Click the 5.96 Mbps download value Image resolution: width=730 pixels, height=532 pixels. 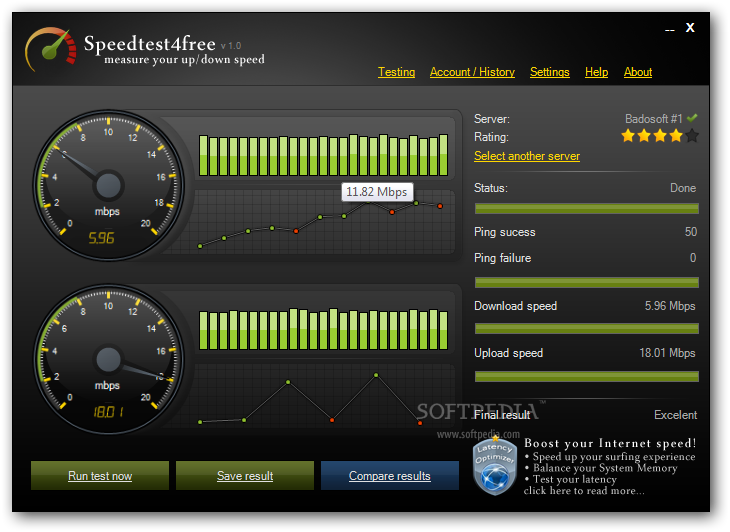pyautogui.click(x=670, y=306)
